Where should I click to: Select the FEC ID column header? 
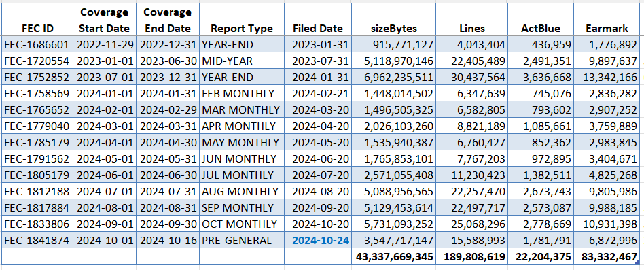coord(38,20)
